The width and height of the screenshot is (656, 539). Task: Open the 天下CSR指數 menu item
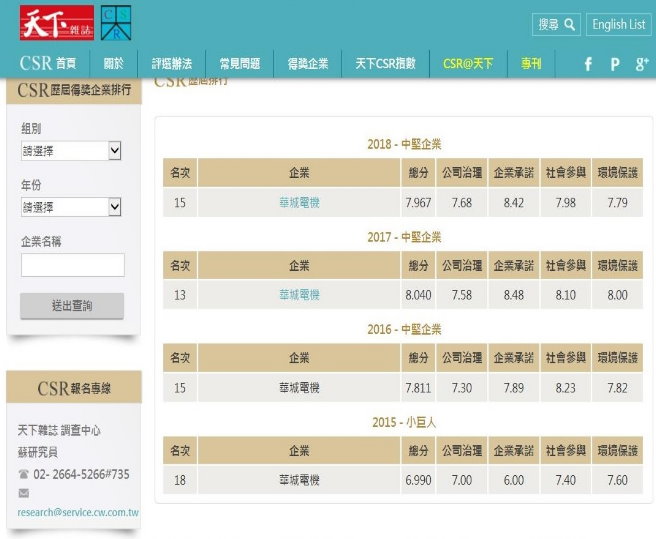[x=385, y=64]
